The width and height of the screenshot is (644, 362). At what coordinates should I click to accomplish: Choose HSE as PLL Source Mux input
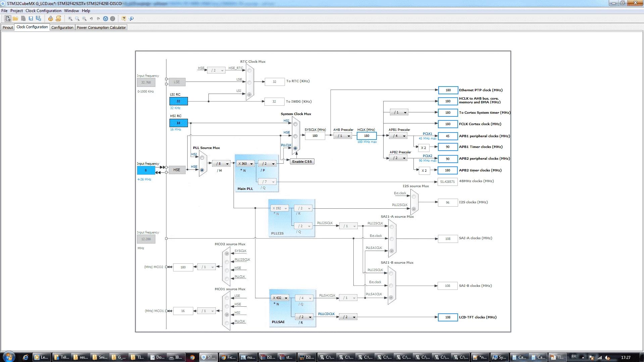coord(202,170)
